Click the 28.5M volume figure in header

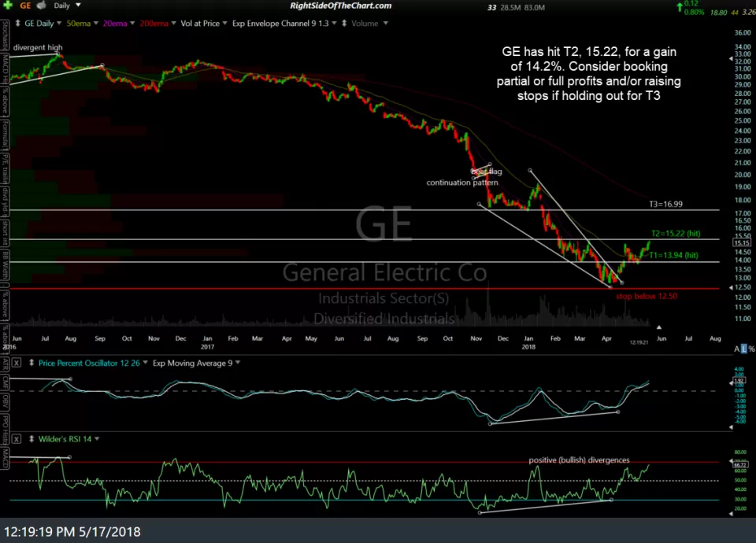(510, 7)
